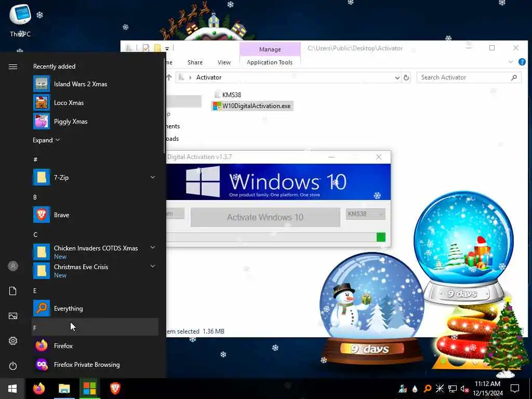The image size is (532, 399).
Task: Open Christmas Eve Crisis folder
Action: click(95, 271)
